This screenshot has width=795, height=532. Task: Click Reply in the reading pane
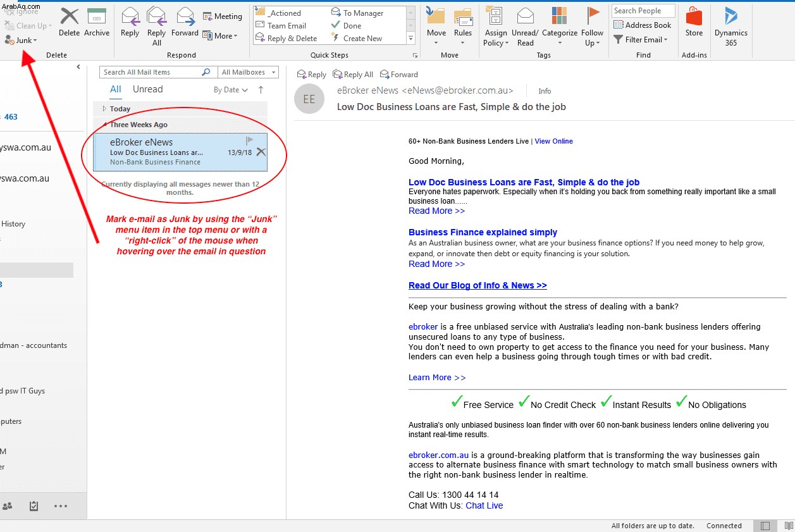[x=312, y=75]
